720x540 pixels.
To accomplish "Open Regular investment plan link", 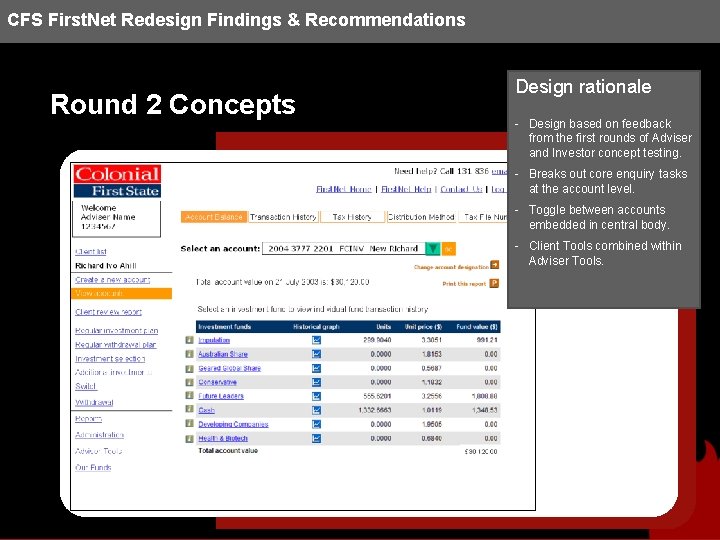I will 117,331.
